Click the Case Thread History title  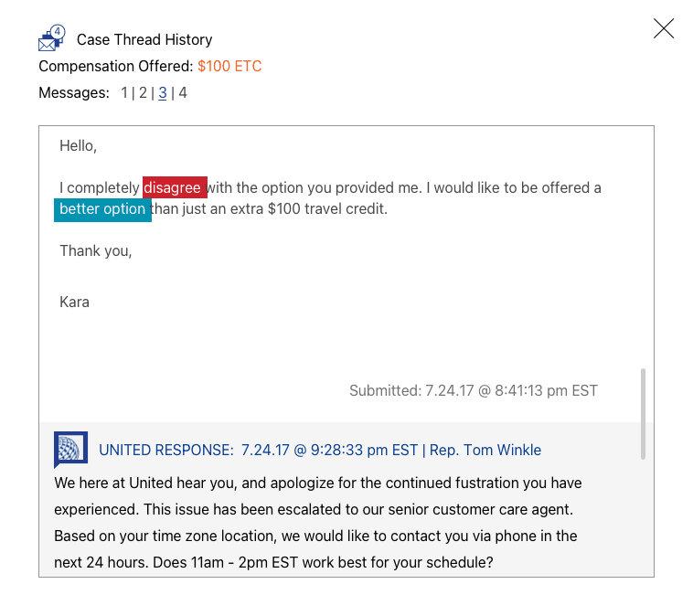(x=144, y=39)
